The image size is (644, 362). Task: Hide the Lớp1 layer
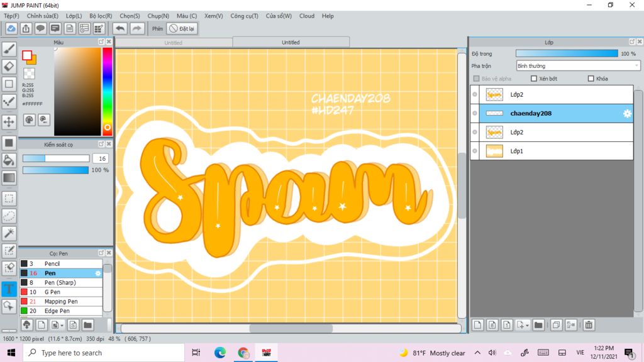coord(475,151)
